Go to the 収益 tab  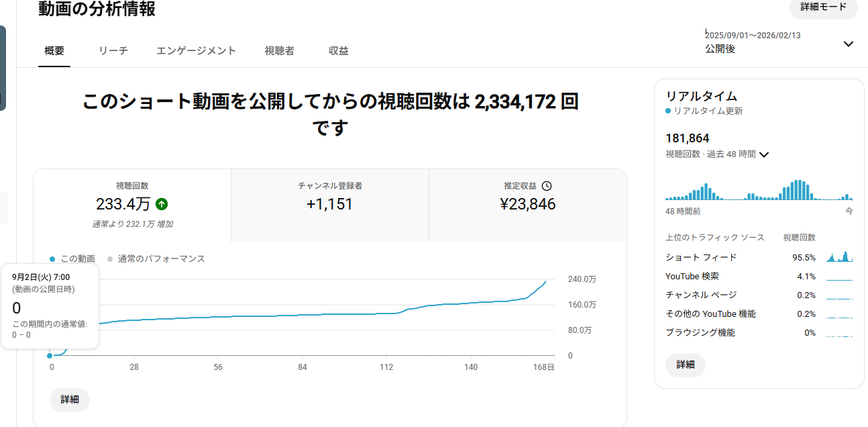tap(338, 51)
